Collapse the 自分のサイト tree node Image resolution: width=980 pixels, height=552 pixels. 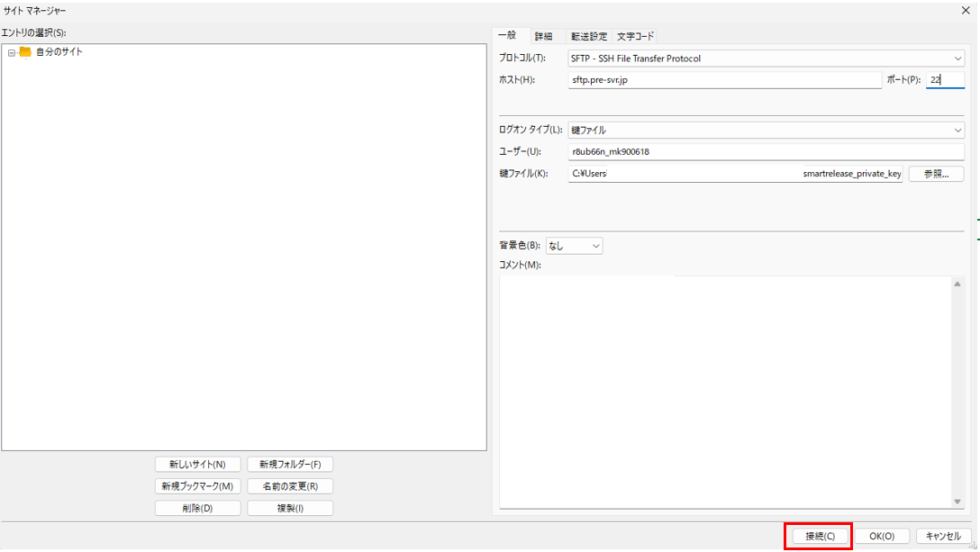point(11,53)
